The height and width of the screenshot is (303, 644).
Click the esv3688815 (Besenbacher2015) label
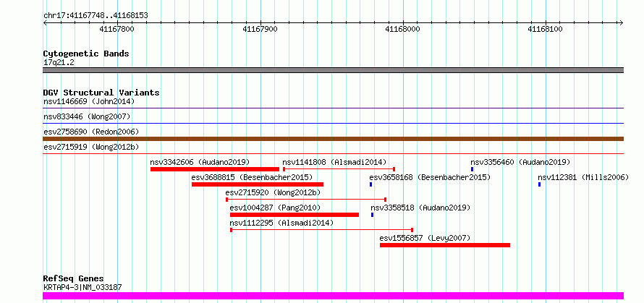tap(253, 177)
